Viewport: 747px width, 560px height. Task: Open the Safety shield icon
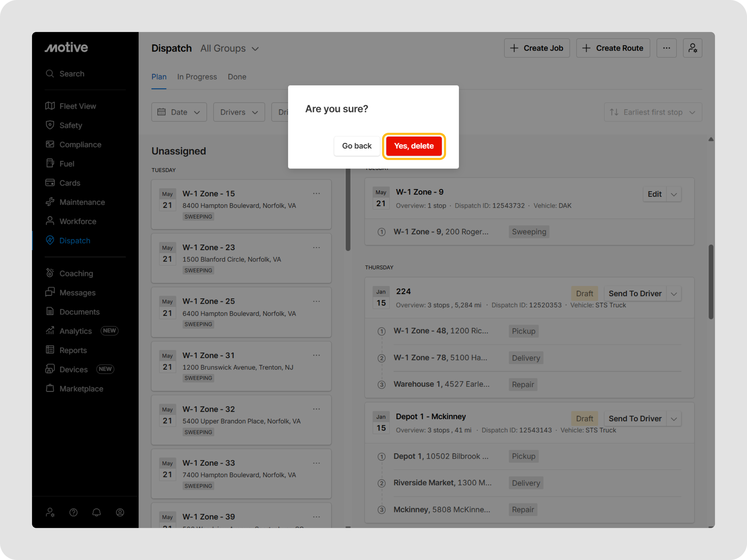50,125
